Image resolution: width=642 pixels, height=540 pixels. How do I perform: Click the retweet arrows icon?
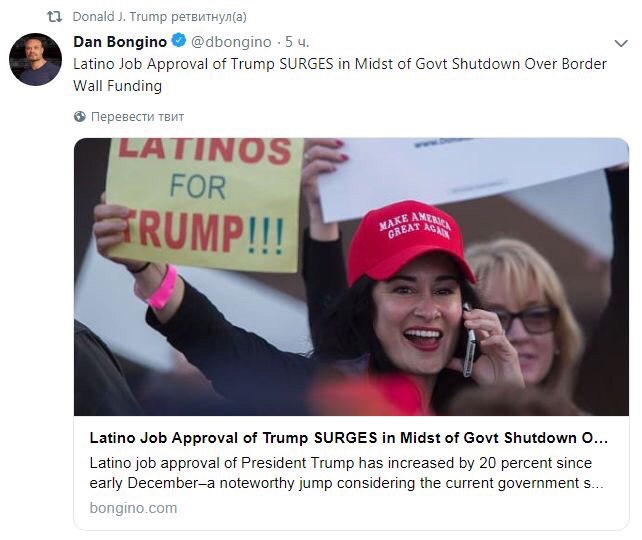(x=54, y=17)
